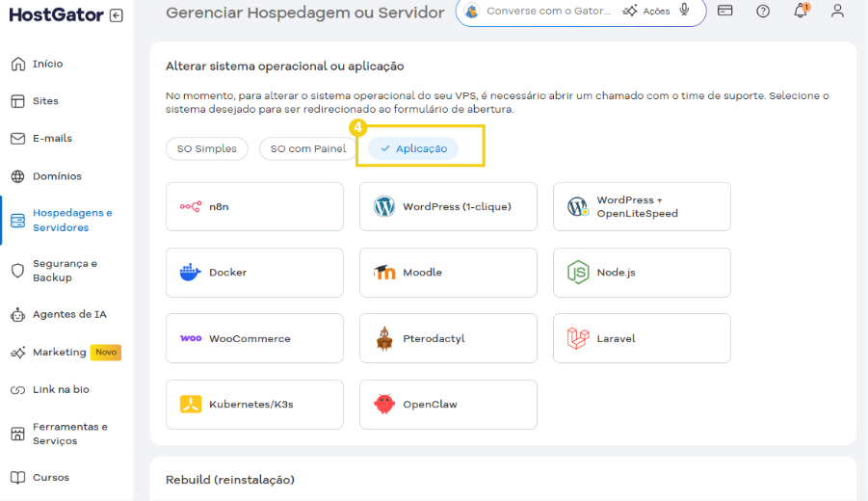Viewport: 868px width, 501px height.
Task: Choose the Kubernetes/K3s application card
Action: coord(254,404)
